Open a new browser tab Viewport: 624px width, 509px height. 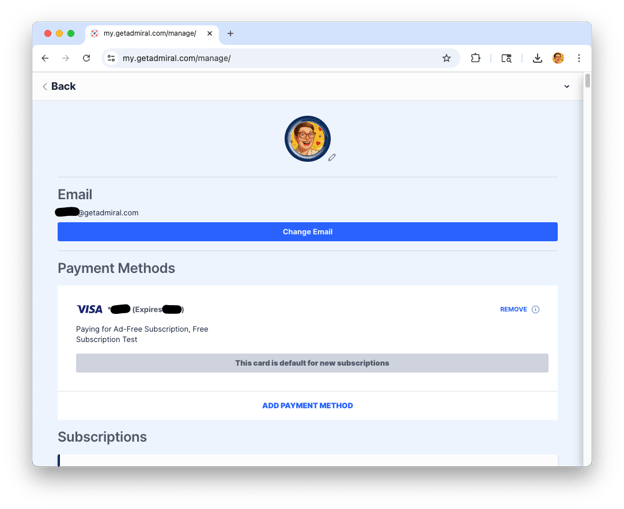pos(230,33)
